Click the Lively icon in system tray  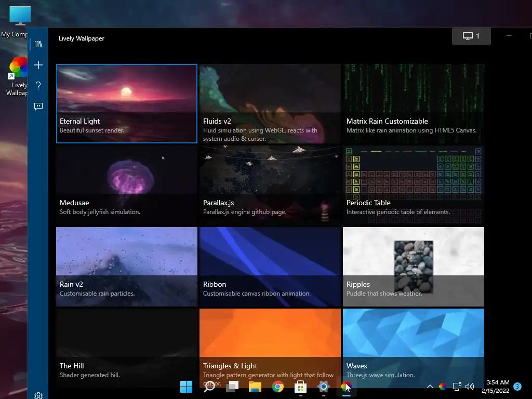(x=443, y=387)
